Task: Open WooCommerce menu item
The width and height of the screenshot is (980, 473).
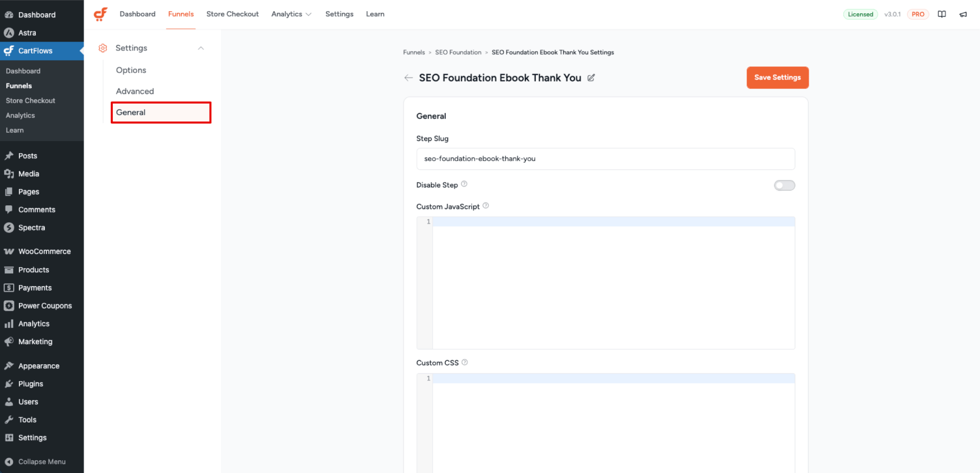Action: (42, 251)
